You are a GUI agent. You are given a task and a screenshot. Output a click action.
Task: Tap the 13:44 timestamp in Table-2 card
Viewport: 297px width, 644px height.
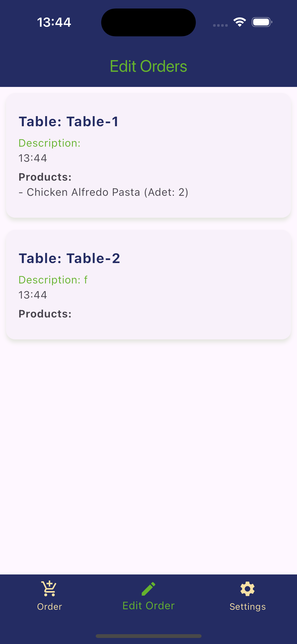(x=33, y=295)
